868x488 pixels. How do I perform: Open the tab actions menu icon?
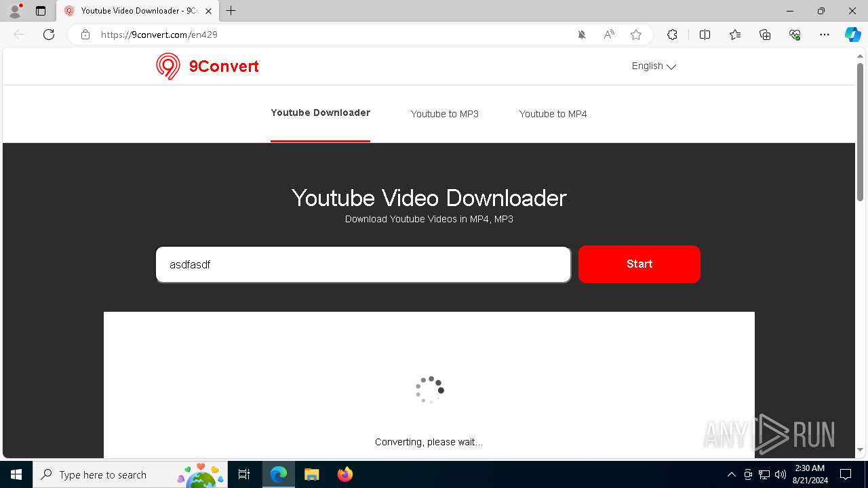pos(41,11)
